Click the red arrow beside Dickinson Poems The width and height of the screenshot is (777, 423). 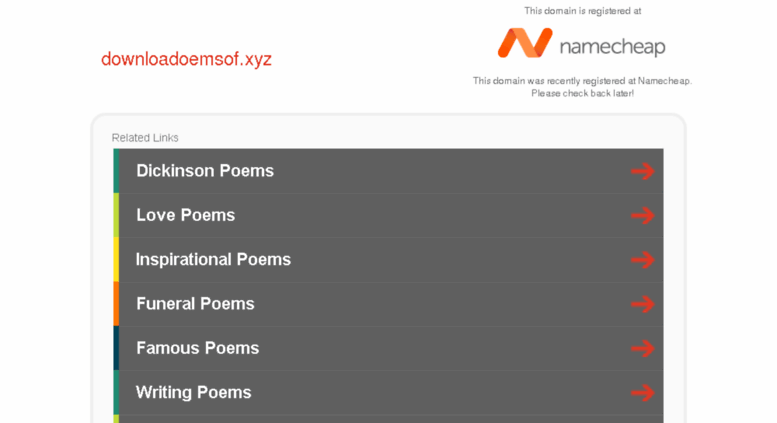coord(643,171)
